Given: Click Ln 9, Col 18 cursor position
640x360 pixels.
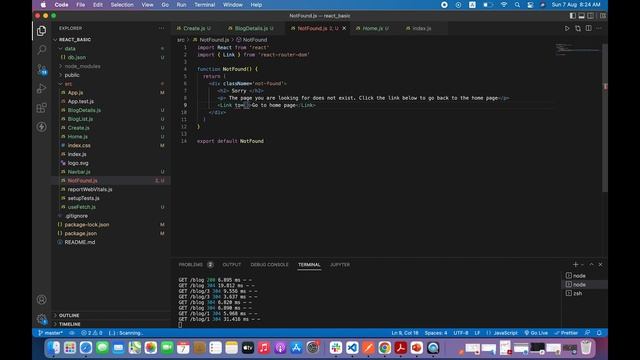Looking at the screenshot, I should pos(405,333).
